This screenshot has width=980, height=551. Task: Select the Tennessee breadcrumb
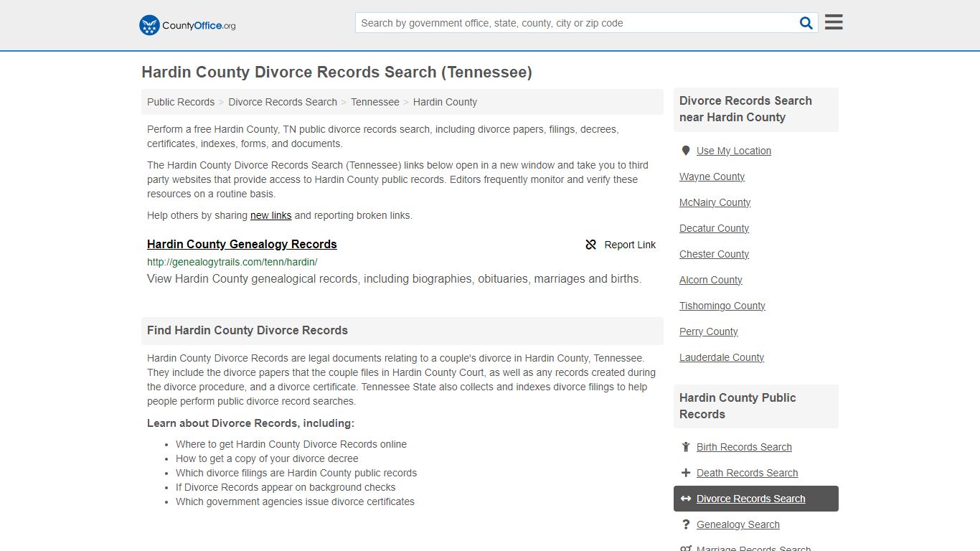375,102
